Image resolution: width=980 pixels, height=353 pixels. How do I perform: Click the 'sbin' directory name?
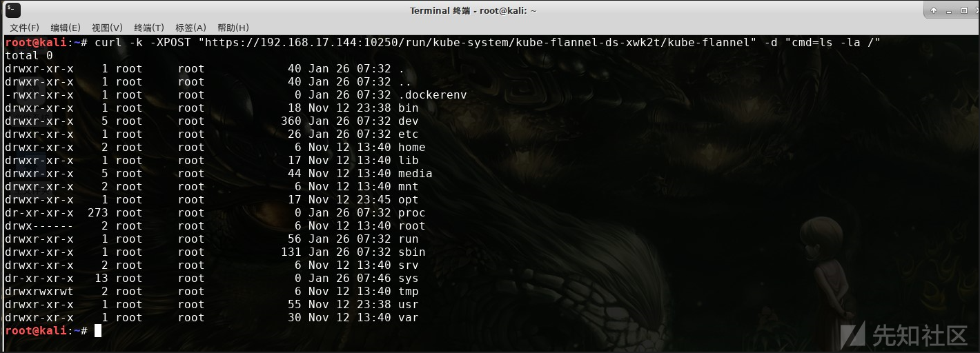(412, 252)
